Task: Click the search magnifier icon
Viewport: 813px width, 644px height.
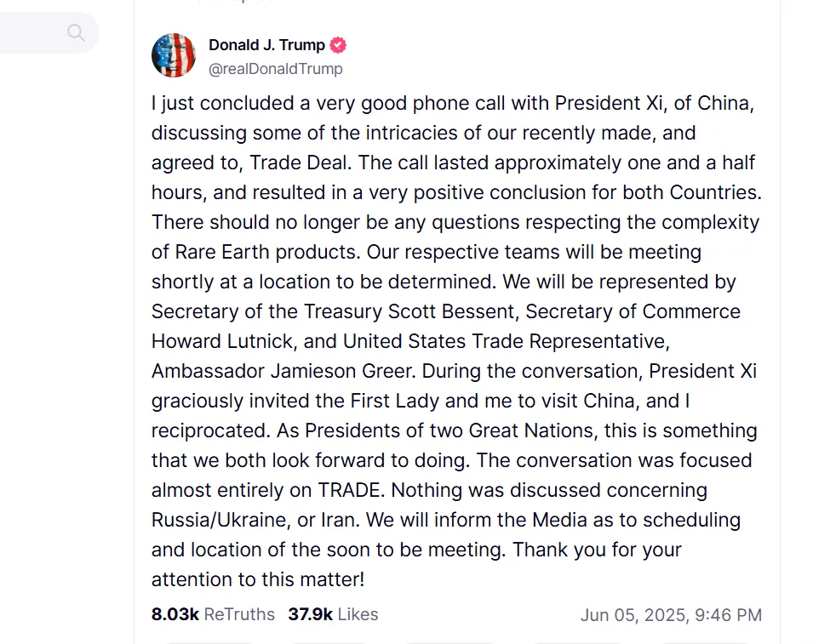Action: coord(76,33)
